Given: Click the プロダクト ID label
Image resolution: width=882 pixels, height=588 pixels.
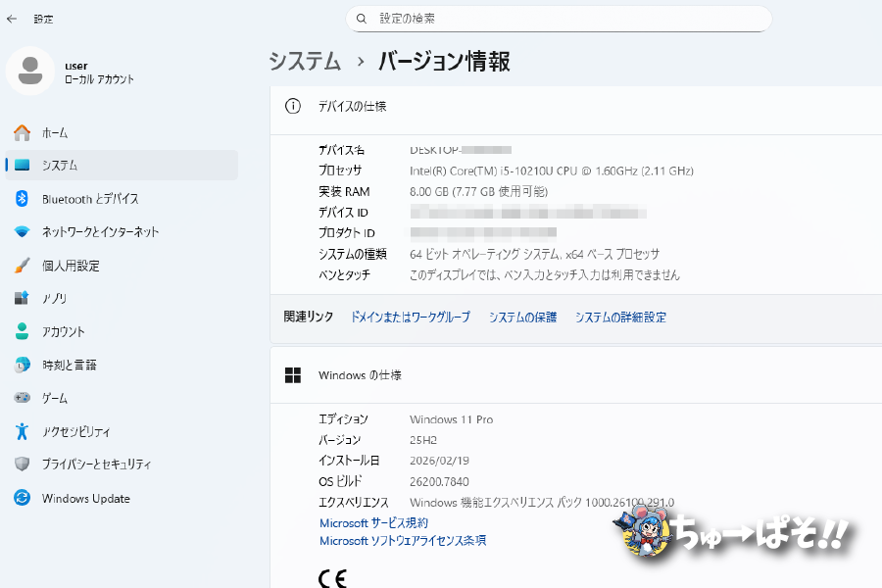Looking at the screenshot, I should pyautogui.click(x=347, y=233).
